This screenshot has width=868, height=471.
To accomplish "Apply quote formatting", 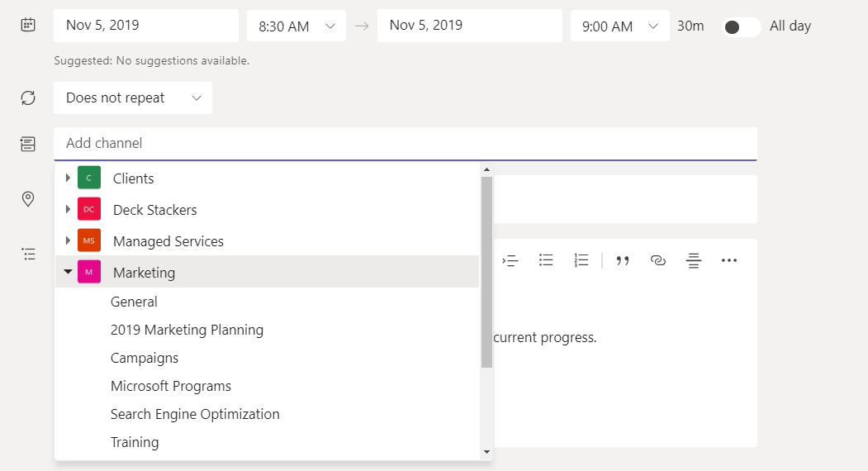I will click(x=623, y=260).
